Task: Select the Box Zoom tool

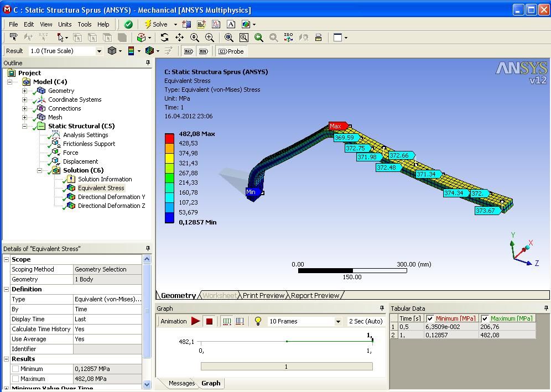Action: 210,37
